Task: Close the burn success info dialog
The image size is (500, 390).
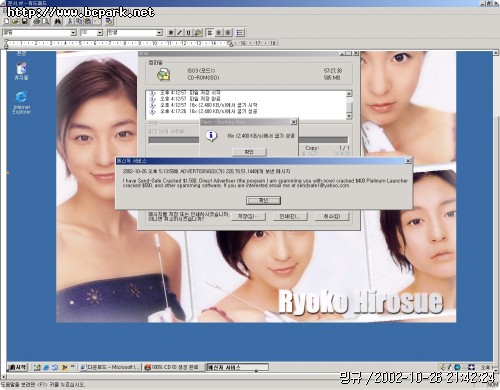Action: tap(293, 122)
